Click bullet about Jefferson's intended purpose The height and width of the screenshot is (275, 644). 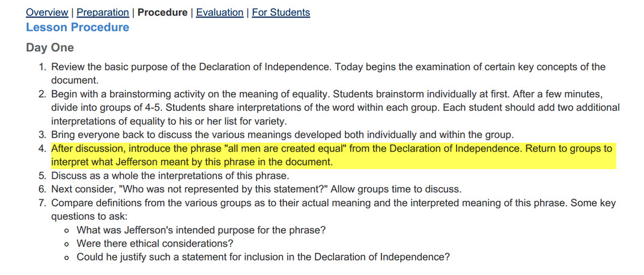coord(201,230)
